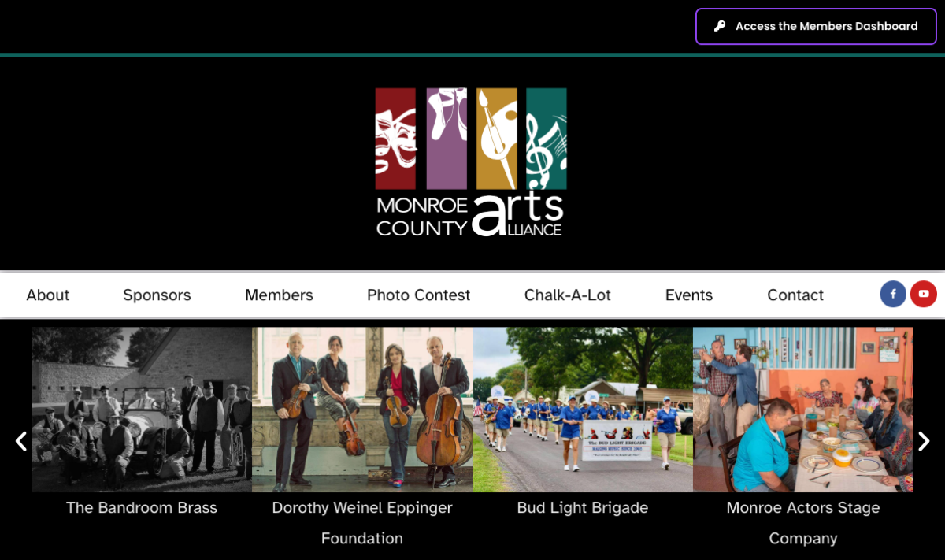
Task: Open the Facebook page icon
Action: coord(893,294)
